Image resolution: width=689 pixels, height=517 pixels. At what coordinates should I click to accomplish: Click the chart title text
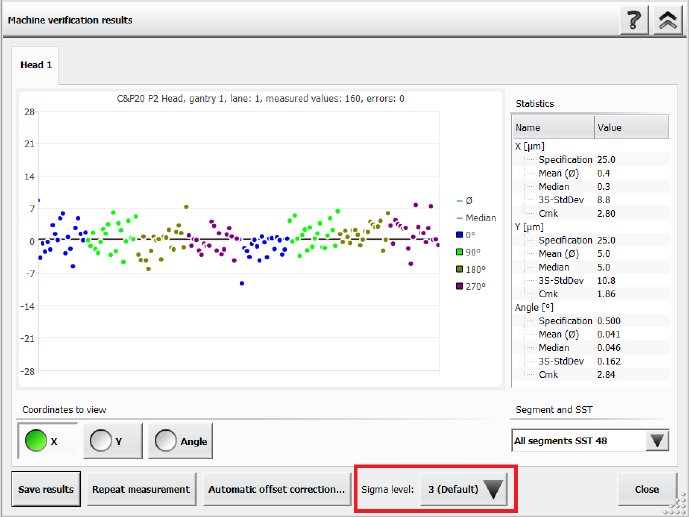(x=260, y=99)
